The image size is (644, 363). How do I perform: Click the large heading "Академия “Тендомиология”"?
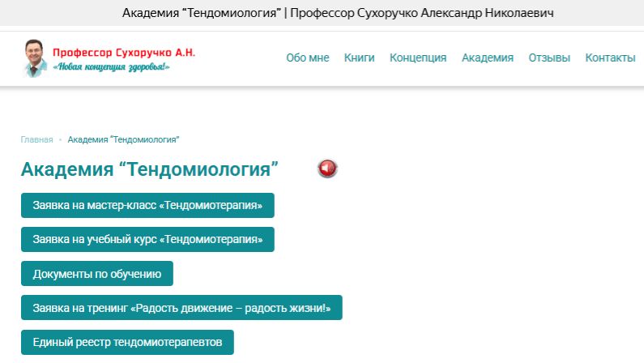150,169
